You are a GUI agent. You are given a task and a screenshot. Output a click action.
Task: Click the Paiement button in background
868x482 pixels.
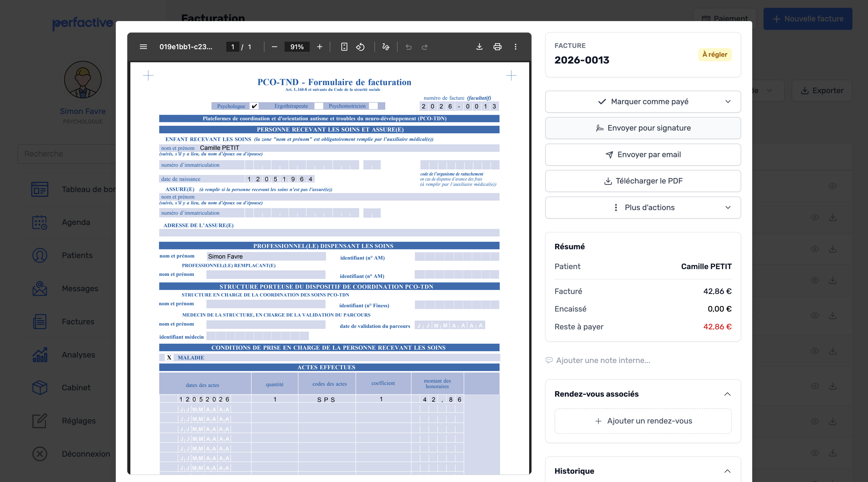pos(724,19)
